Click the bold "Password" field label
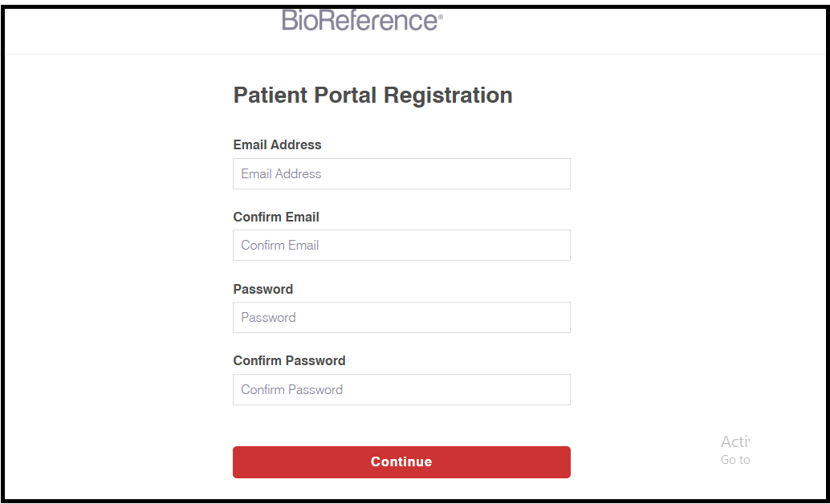This screenshot has width=830, height=504. click(x=263, y=290)
